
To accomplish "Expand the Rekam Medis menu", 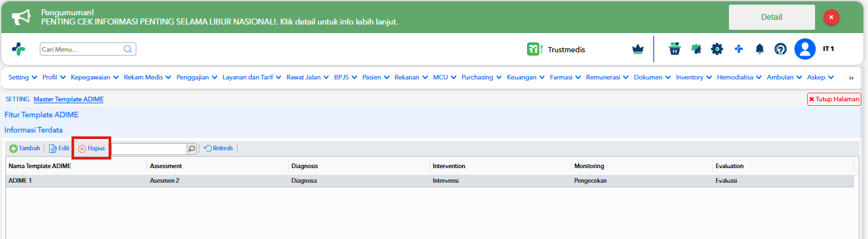I will click(x=148, y=77).
